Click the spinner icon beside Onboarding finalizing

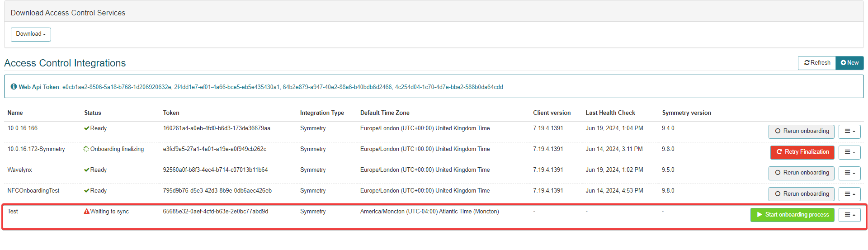86,149
